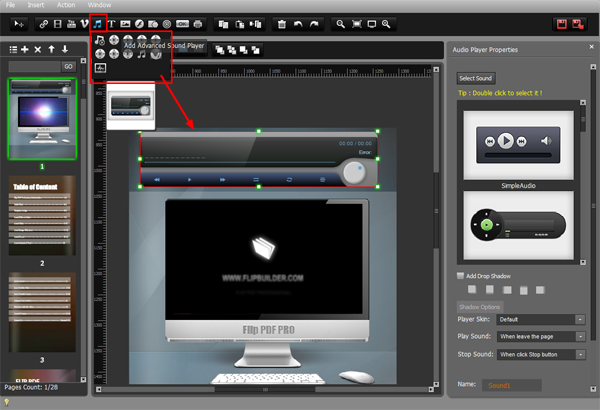
Task: Select the Add Movie filmstrip icon
Action: pyautogui.click(x=57, y=24)
